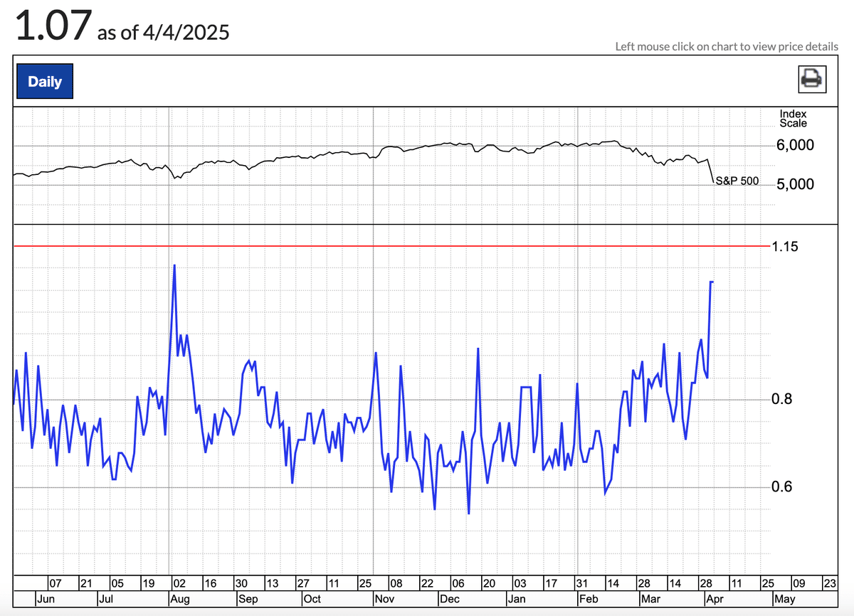Image resolution: width=854 pixels, height=616 pixels.
Task: Click the latest April blue data point
Action: 712,282
